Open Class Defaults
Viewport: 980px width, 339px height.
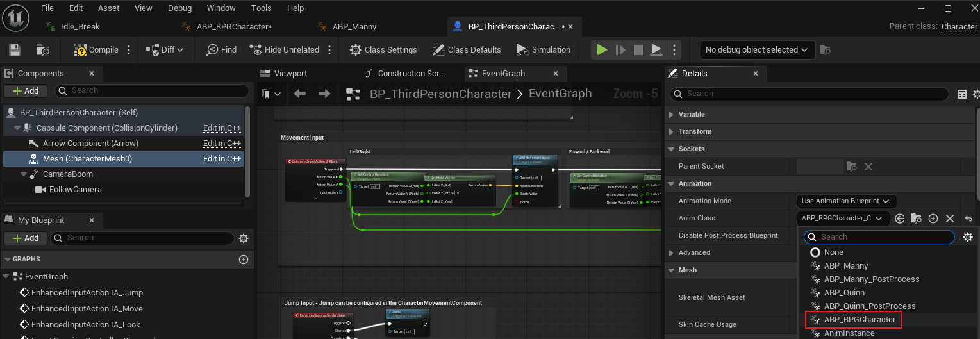point(467,50)
